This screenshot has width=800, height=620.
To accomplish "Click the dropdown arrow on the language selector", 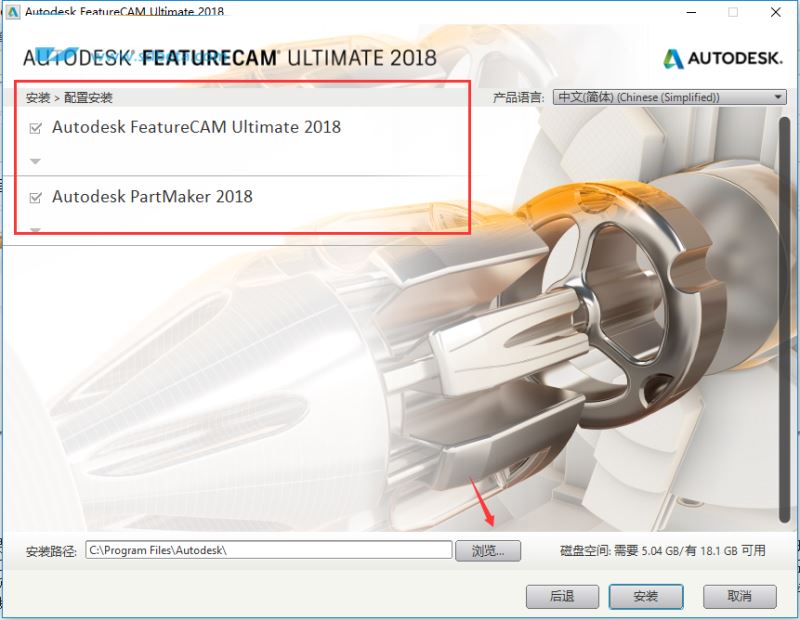I will coord(779,97).
